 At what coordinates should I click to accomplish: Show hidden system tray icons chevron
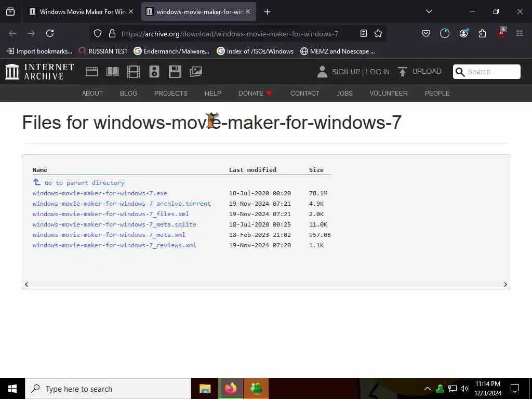coord(428,389)
